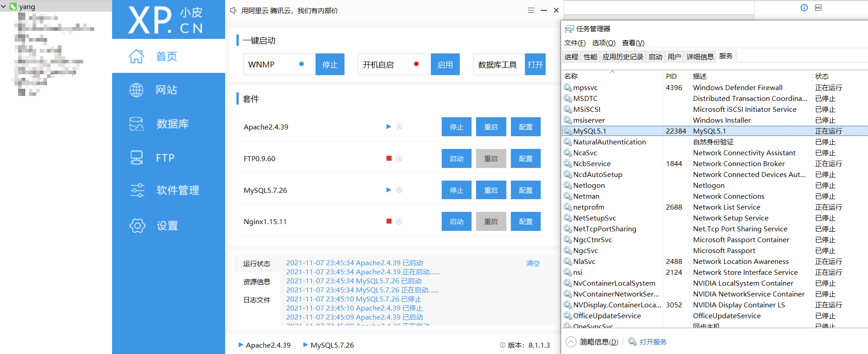The image size is (868, 354).
Task: Click the FTP0.9.60 auto-start A icon
Action: pyautogui.click(x=399, y=158)
